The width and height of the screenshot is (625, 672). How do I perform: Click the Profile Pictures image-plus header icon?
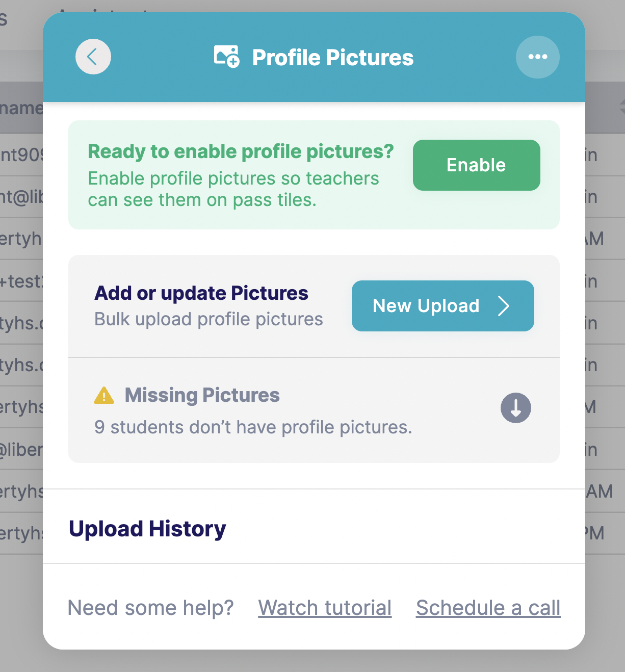coord(227,57)
